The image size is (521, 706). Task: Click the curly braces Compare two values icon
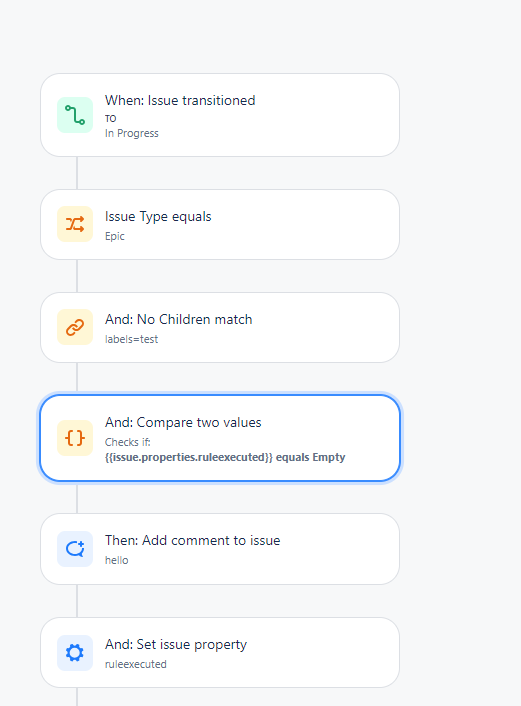click(x=75, y=438)
